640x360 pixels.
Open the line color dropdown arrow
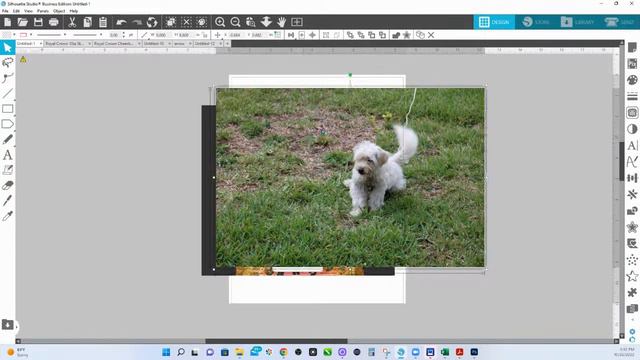pos(31,35)
